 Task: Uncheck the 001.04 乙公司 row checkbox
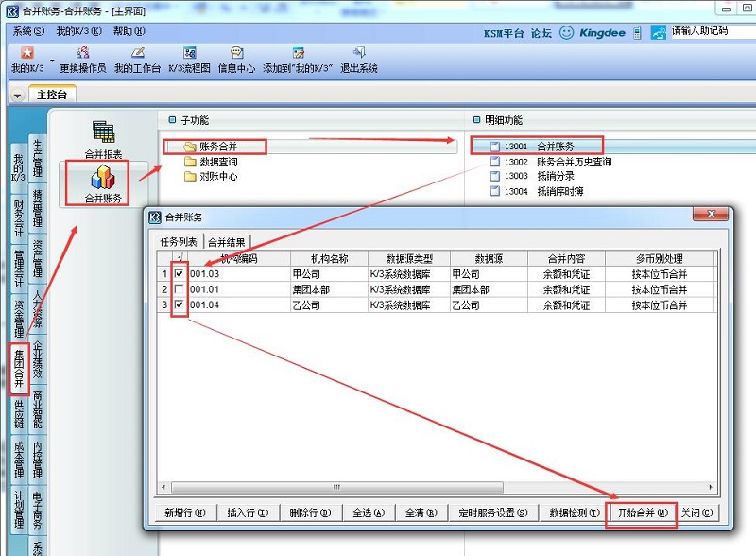click(179, 304)
